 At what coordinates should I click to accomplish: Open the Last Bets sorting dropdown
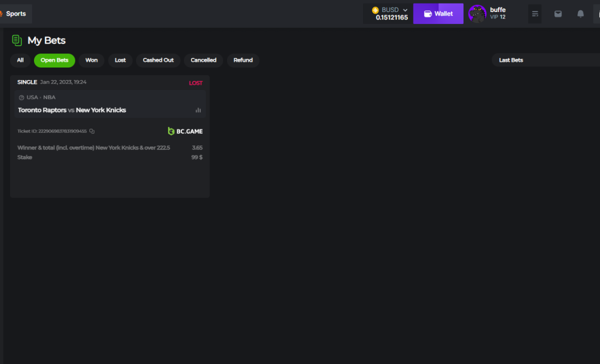[x=545, y=60]
